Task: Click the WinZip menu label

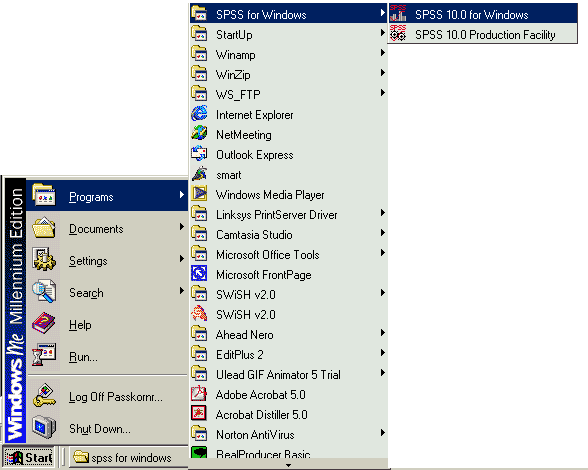Action: 233,75
